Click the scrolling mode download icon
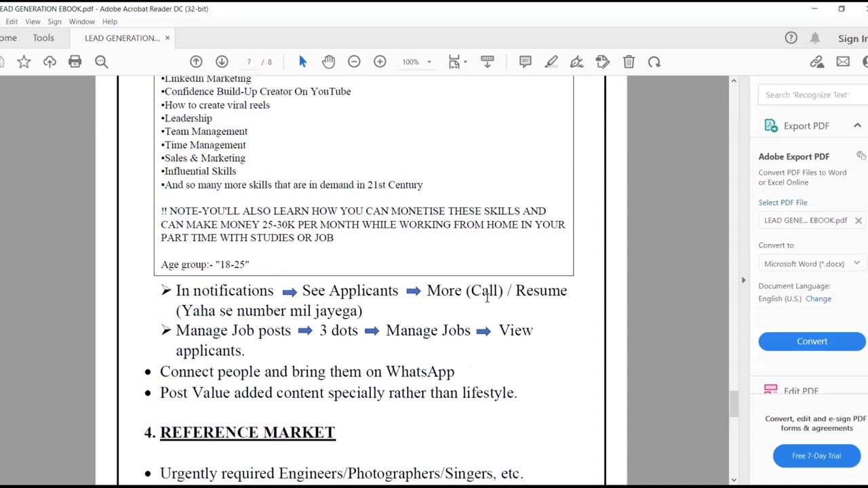Viewport: 868px width, 488px height. [487, 62]
